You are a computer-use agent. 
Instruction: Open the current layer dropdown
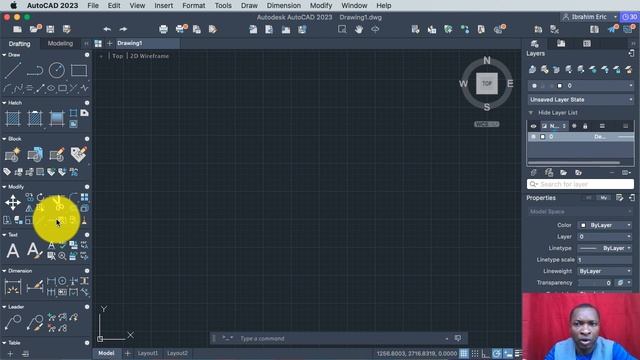tap(581, 86)
